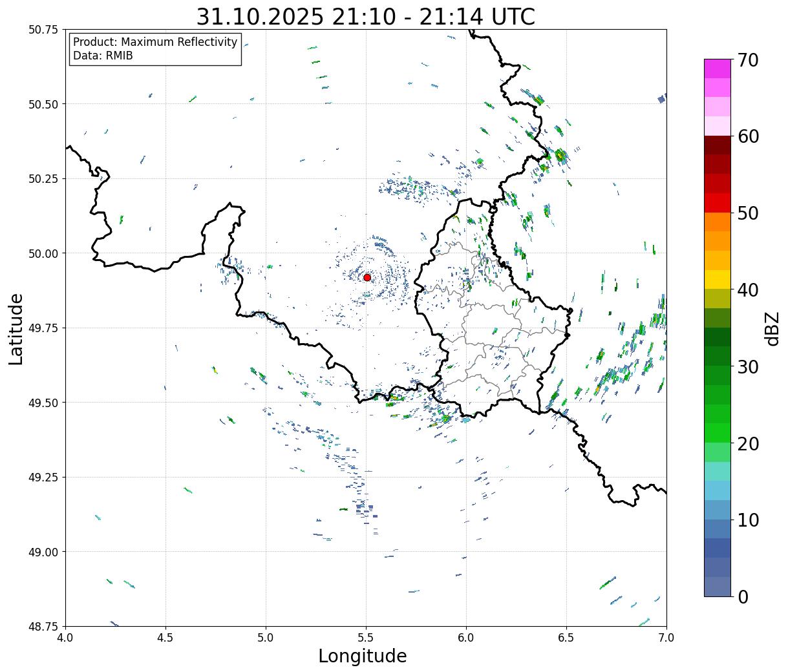Screen dimensions: 788x672
Task: Choose the dark maroon colorbar segment below 60
Action: point(717,145)
